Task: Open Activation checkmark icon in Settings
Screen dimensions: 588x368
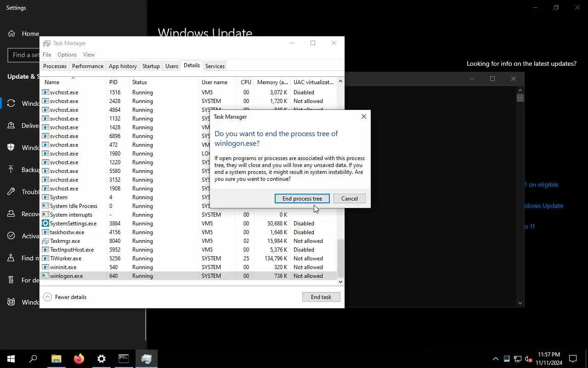Action: pyautogui.click(x=11, y=236)
